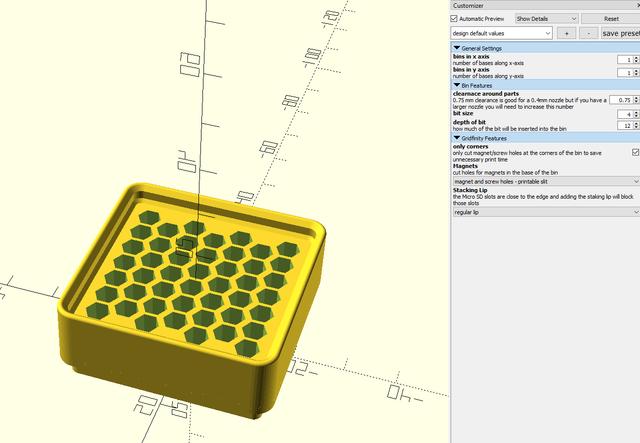This screenshot has height=443, width=640.
Task: Click the bins in y axis value field
Action: tap(625, 73)
